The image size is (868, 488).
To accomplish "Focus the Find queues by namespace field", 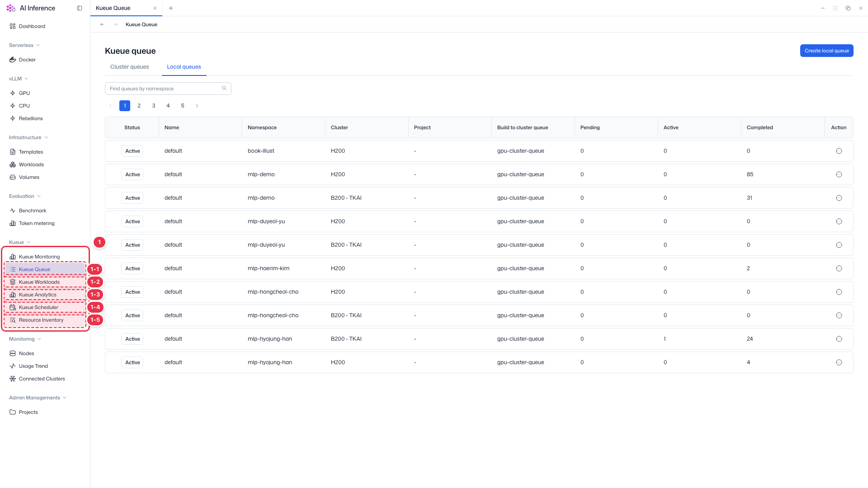I will pyautogui.click(x=168, y=89).
